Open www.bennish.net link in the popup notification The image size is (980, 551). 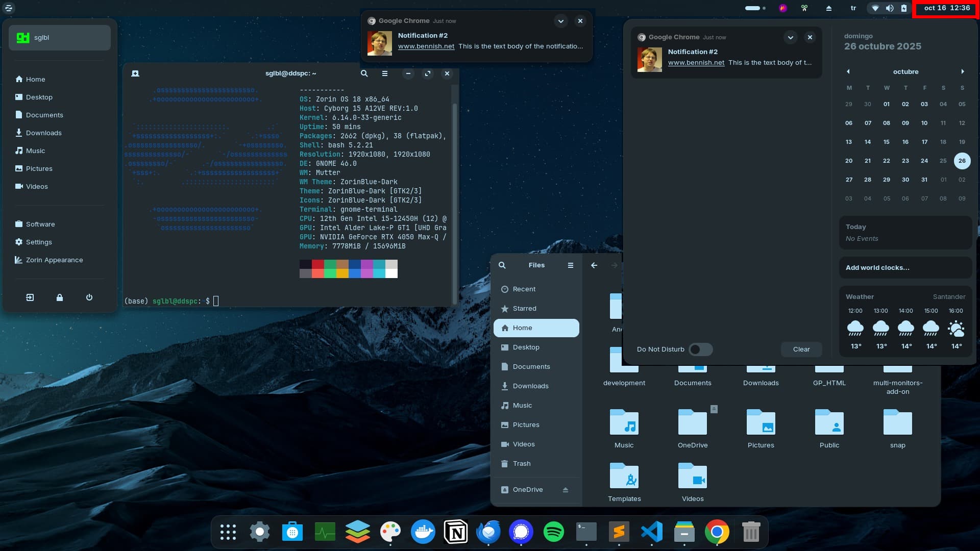(x=426, y=46)
